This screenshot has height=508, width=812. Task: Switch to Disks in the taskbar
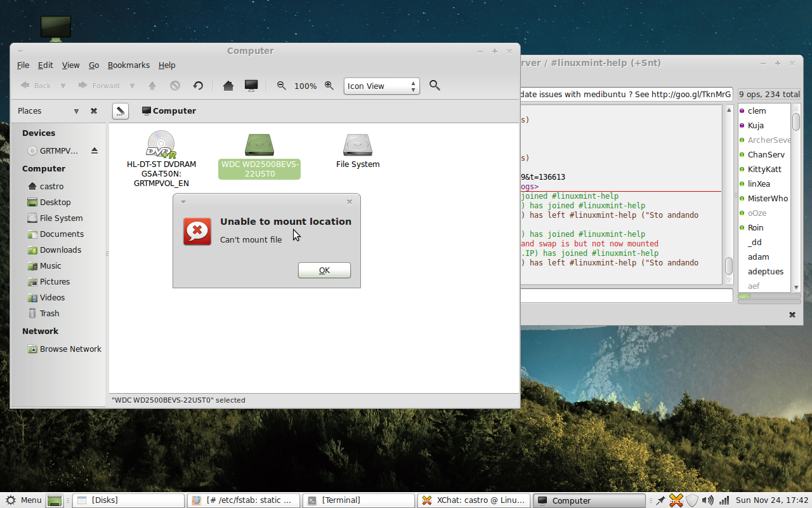129,500
